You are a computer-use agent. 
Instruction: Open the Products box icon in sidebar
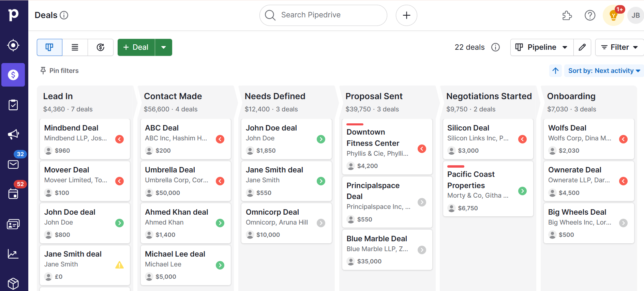[13, 284]
